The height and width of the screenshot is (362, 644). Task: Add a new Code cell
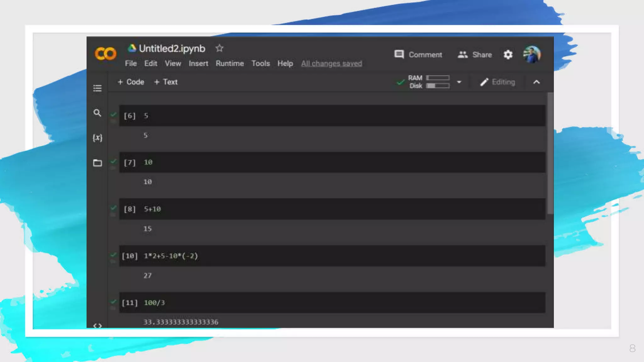coord(131,82)
